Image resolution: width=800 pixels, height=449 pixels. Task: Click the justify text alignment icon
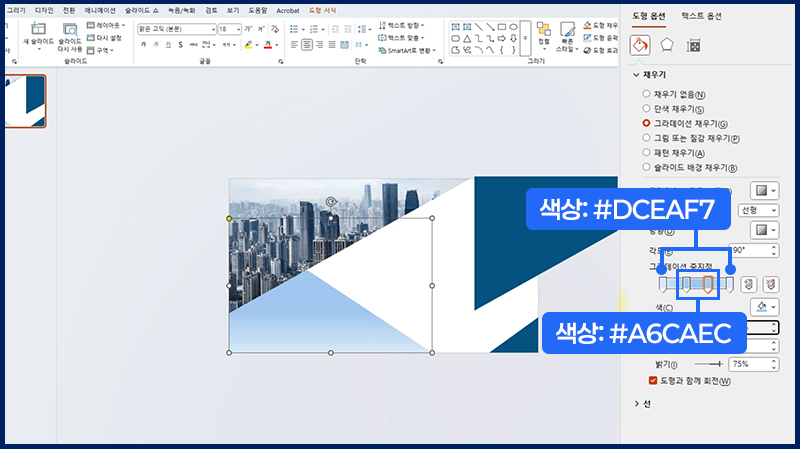tap(332, 45)
